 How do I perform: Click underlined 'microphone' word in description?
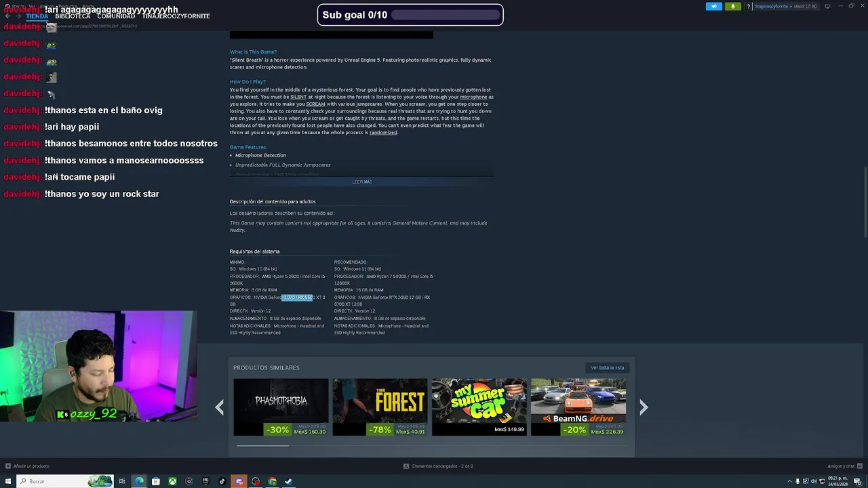pos(473,97)
